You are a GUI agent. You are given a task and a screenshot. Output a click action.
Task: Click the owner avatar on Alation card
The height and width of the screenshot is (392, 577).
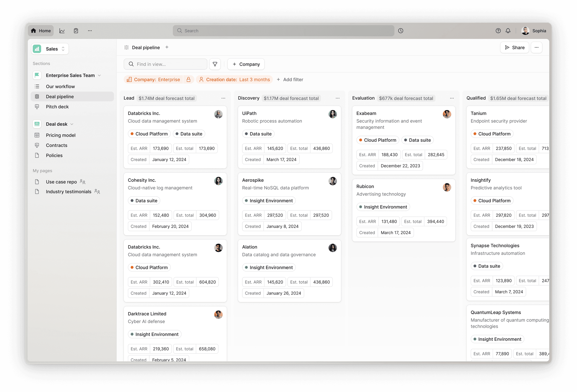[x=332, y=248]
